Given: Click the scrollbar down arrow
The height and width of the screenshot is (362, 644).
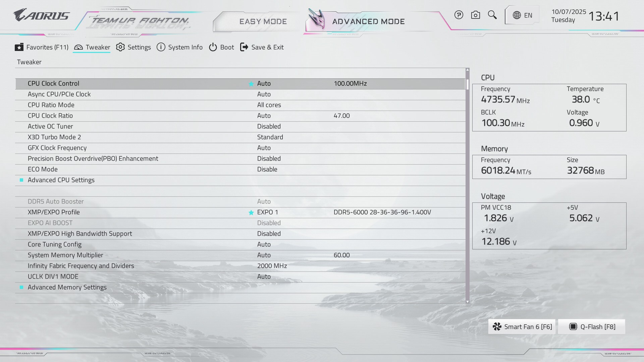Looking at the screenshot, I should point(467,302).
